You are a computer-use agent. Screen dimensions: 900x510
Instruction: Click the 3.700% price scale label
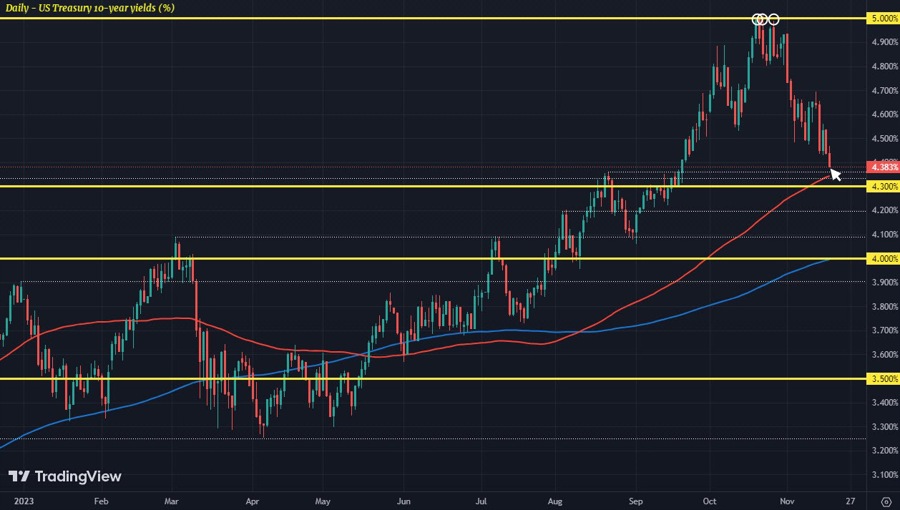[884, 330]
